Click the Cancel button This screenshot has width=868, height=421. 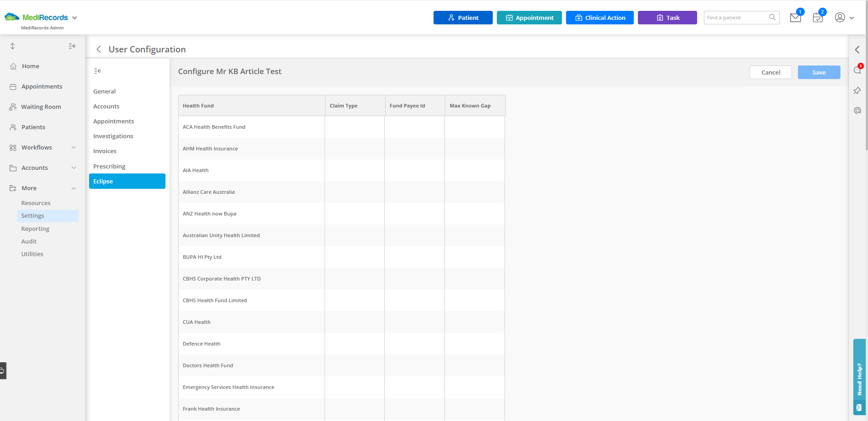pos(771,72)
